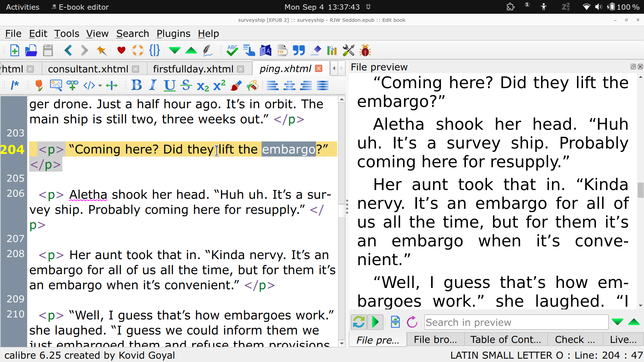Click the Bold formatting button

[137, 85]
